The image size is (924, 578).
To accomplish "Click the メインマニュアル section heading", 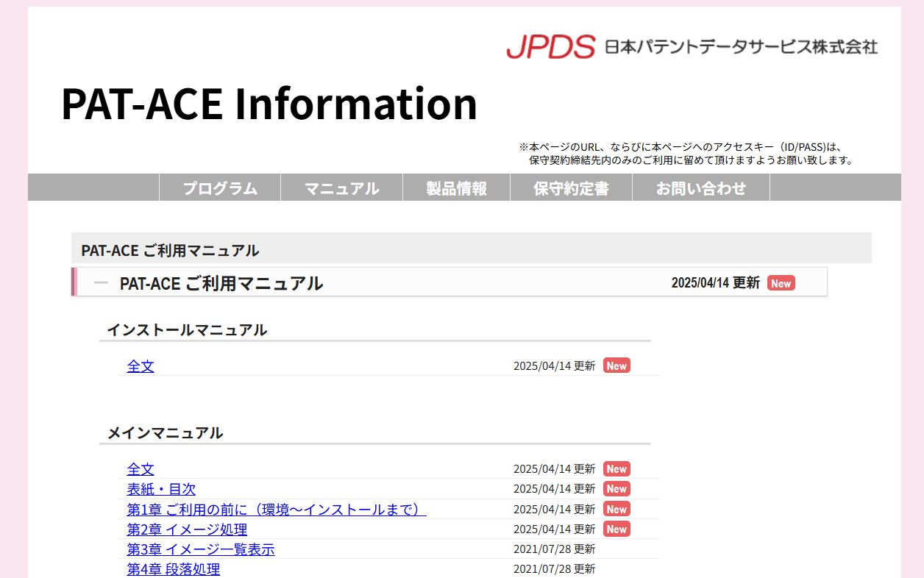I will click(x=166, y=432).
